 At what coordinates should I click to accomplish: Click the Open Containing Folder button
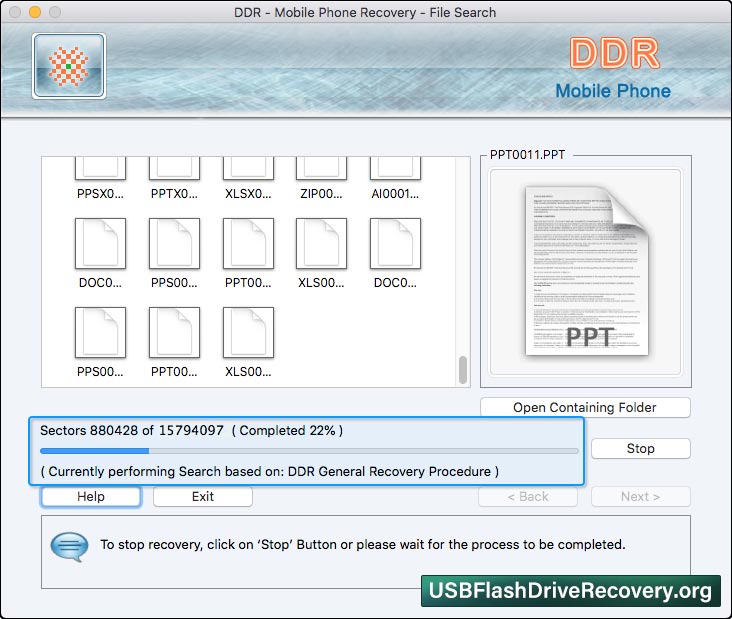click(x=585, y=408)
